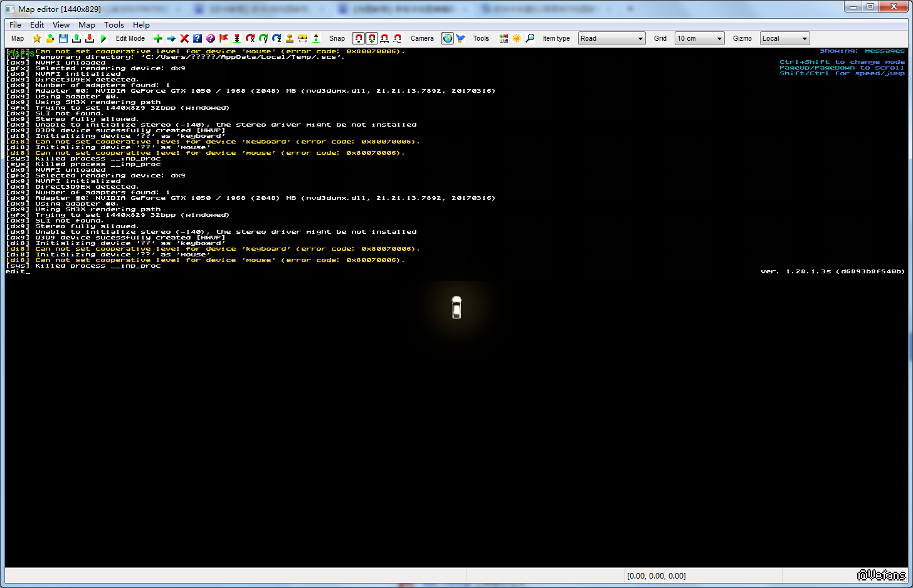This screenshot has width=913, height=588.
Task: Open the Item type Road dropdown
Action: coord(611,38)
